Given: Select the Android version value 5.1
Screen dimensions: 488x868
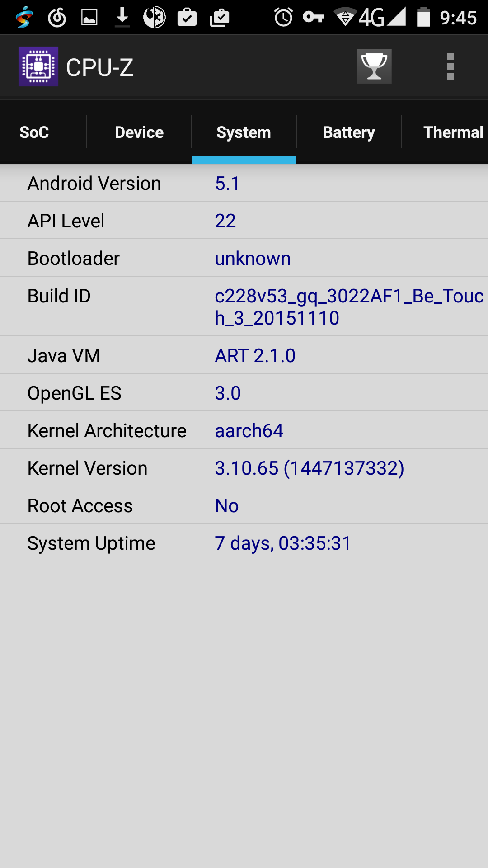Looking at the screenshot, I should (x=227, y=184).
